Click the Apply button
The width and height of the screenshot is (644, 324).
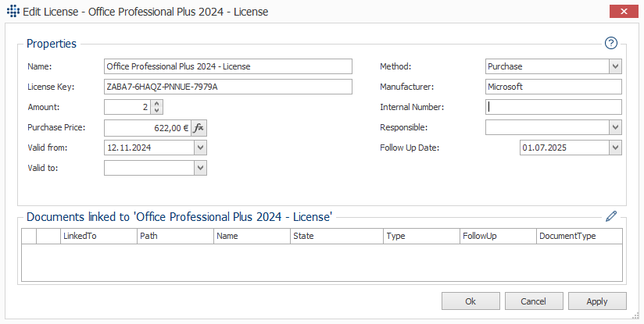[x=597, y=301]
